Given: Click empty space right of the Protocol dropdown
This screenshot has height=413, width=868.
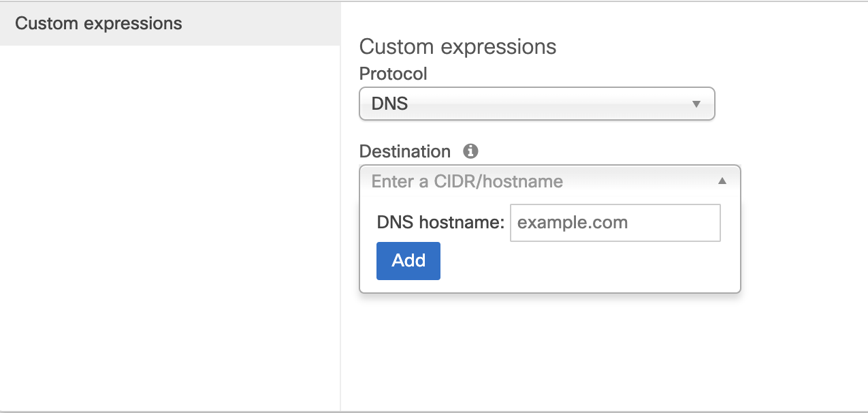Looking at the screenshot, I should 790,104.
